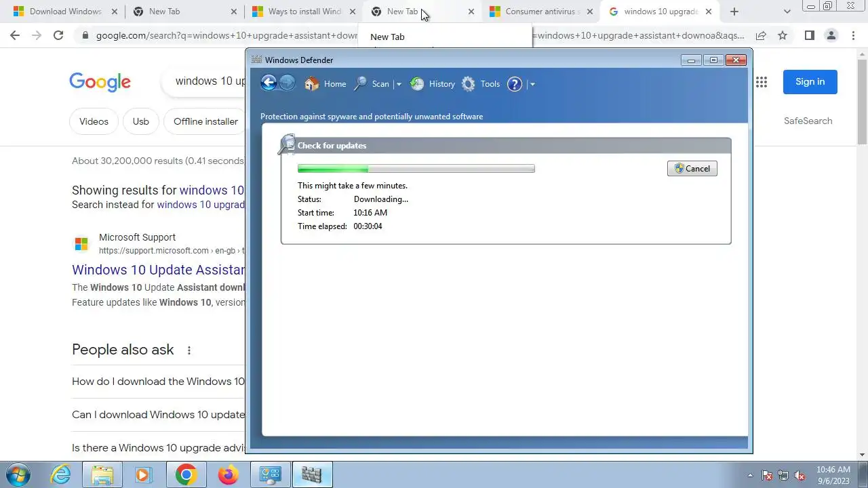Open History in Windows Defender
868x488 pixels.
(x=433, y=84)
